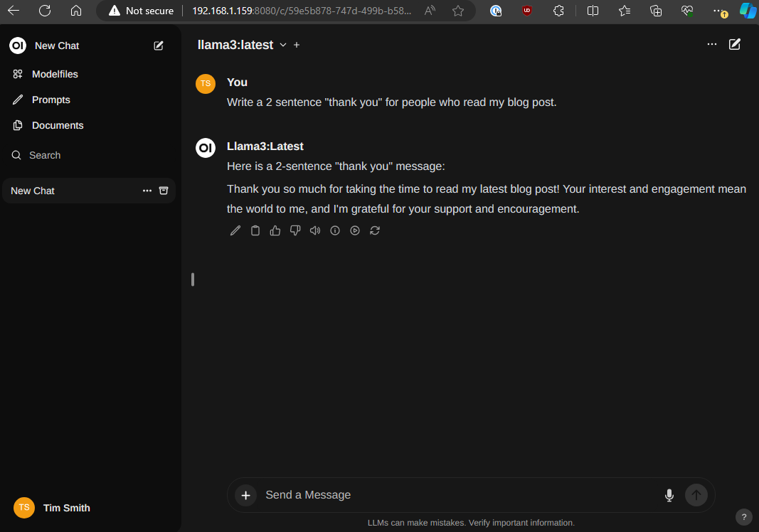Click the Send a Message input field
Screen dimensions: 759x532
click(455, 495)
